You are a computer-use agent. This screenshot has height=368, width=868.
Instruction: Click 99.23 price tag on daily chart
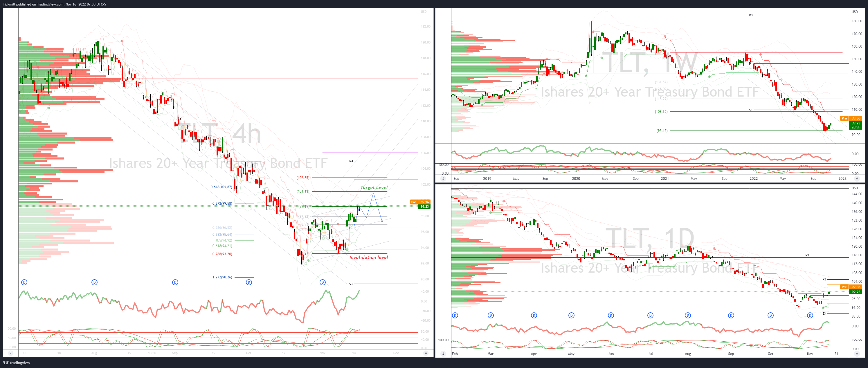coord(856,292)
